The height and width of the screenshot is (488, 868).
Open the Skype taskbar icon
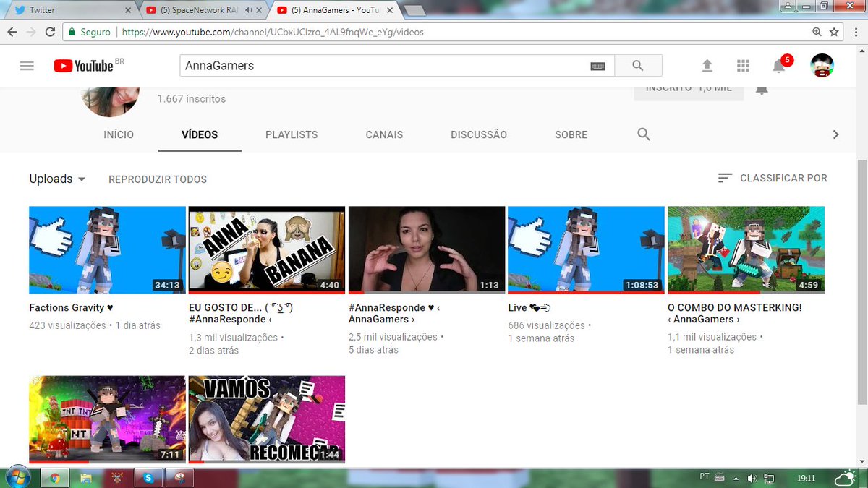point(148,478)
